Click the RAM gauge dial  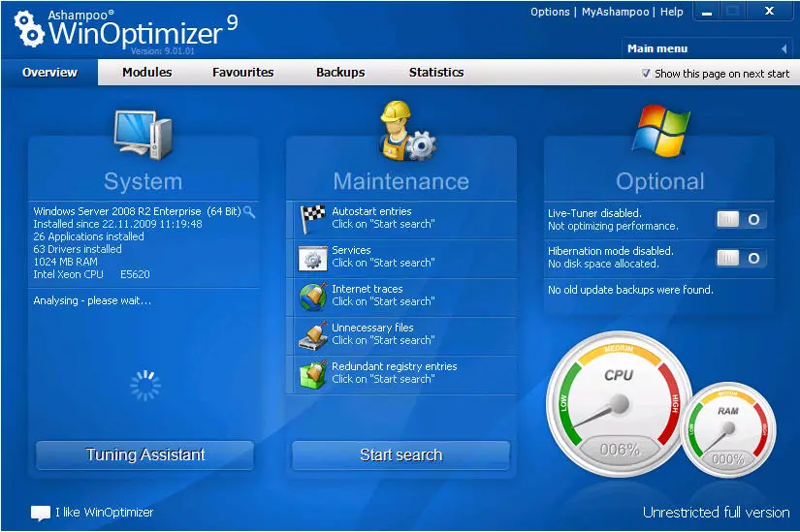pos(728,430)
